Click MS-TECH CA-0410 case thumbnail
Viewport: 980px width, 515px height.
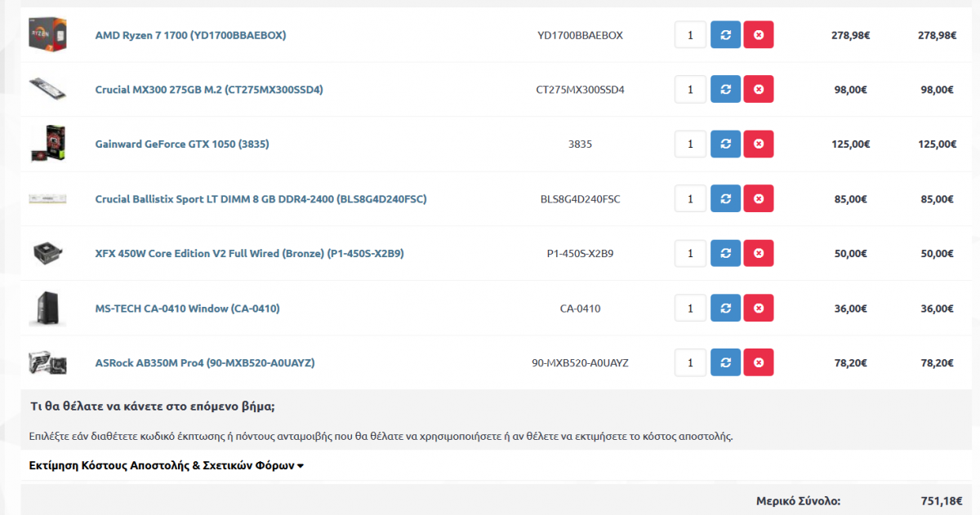[x=47, y=308]
